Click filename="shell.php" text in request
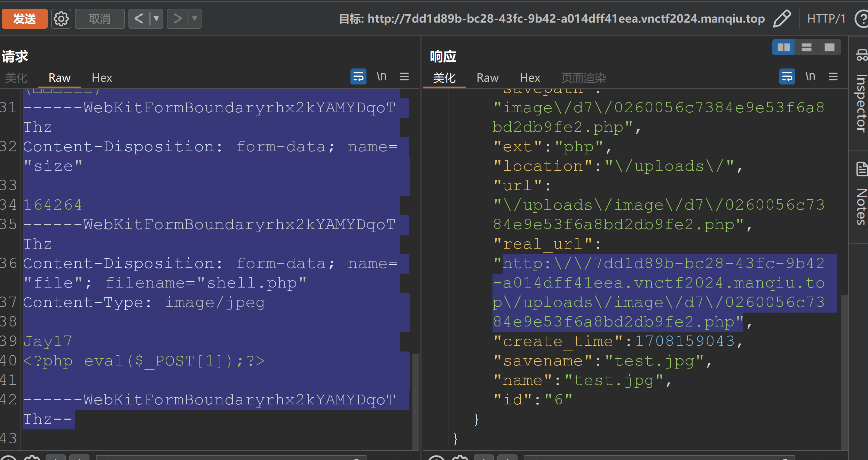The width and height of the screenshot is (868, 460). click(206, 283)
